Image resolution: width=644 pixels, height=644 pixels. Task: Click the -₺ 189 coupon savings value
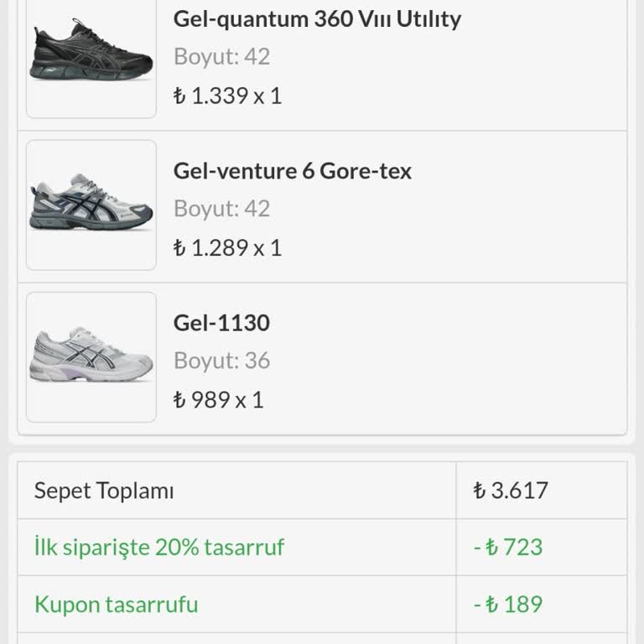[508, 604]
